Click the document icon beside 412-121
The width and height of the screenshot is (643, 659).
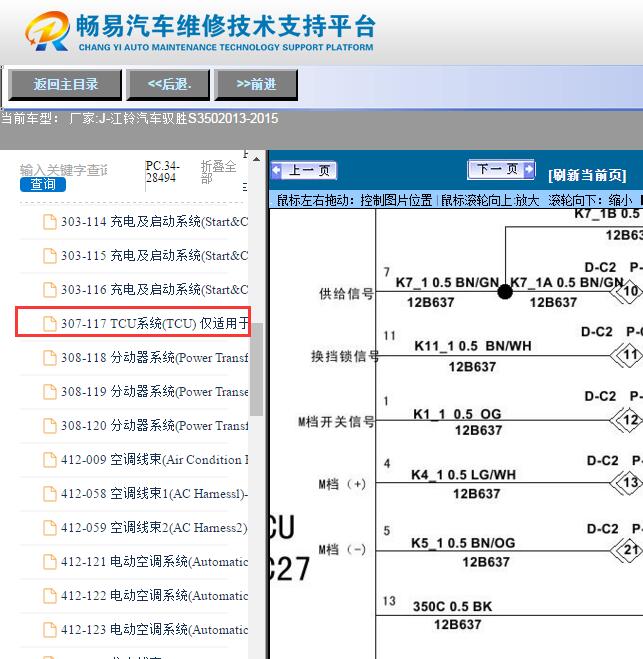coord(50,562)
